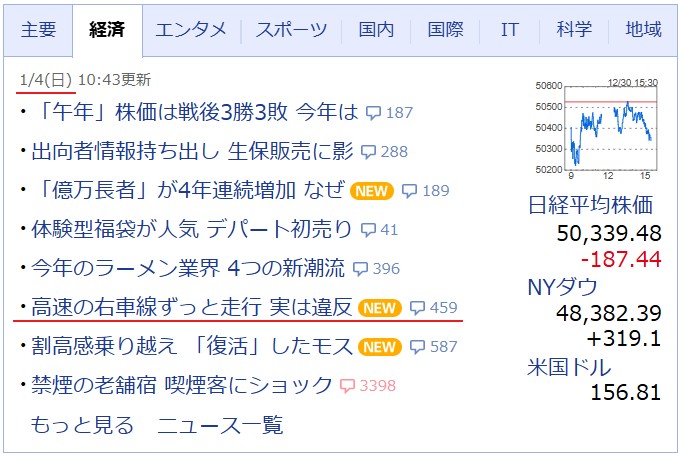Click もっと見る link

coord(82,425)
